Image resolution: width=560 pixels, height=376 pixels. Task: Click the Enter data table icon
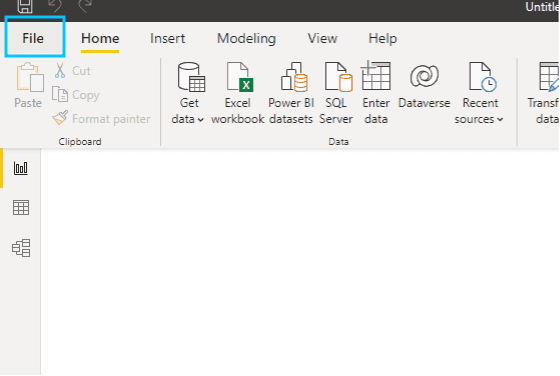tap(376, 76)
